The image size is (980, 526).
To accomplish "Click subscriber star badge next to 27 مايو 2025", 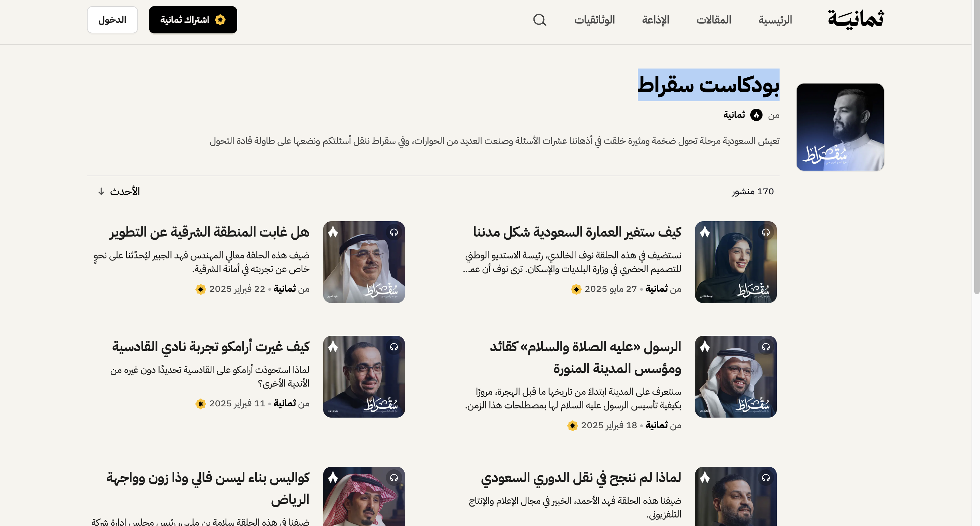I will tap(576, 289).
